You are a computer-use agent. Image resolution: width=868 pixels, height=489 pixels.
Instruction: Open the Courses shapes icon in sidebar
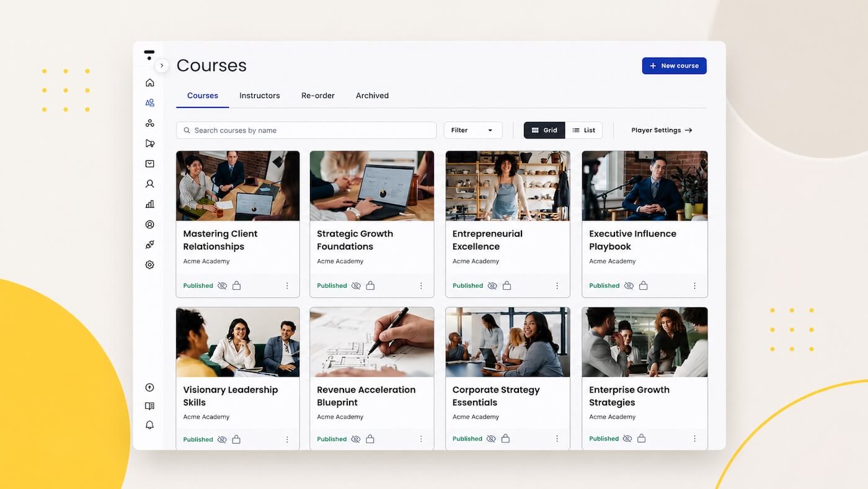pyautogui.click(x=149, y=103)
